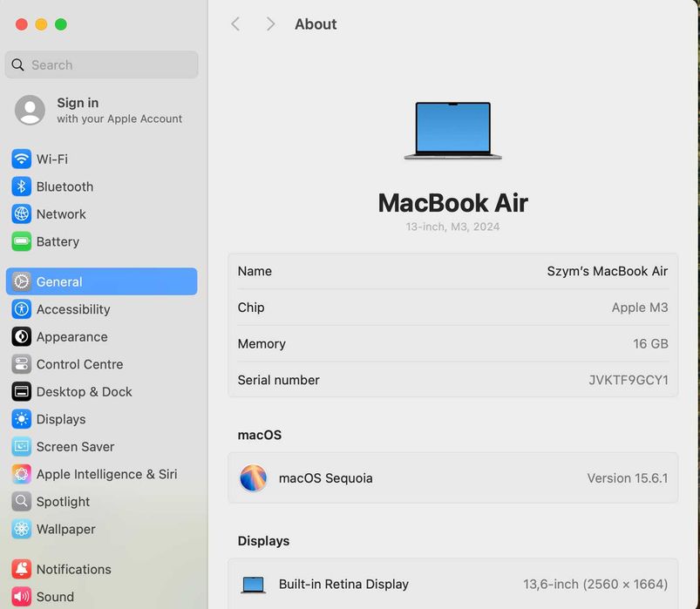Image resolution: width=700 pixels, height=609 pixels.
Task: Open the Bluetooth icon in sidebar
Action: (x=22, y=186)
